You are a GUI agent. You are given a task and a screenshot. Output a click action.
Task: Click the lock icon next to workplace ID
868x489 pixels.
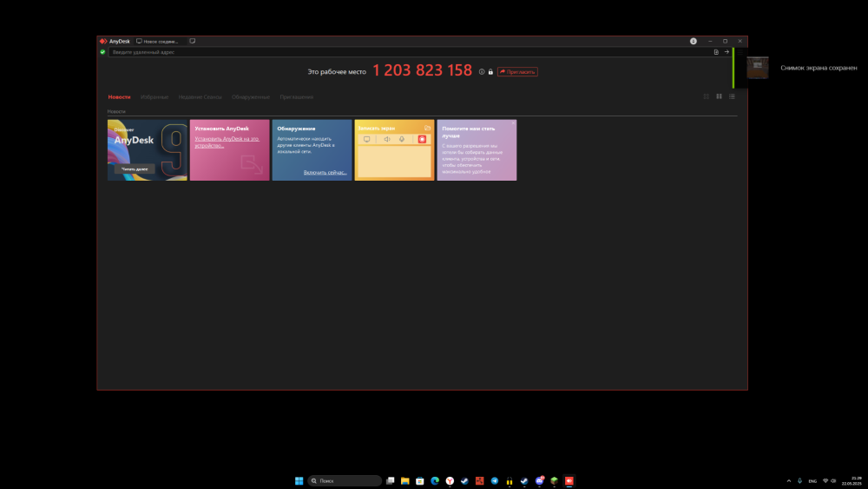490,71
